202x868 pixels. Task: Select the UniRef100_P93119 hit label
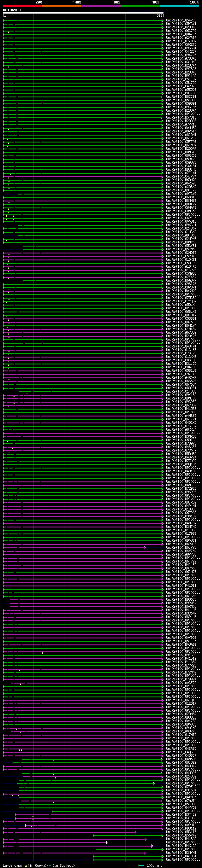(x=181, y=829)
